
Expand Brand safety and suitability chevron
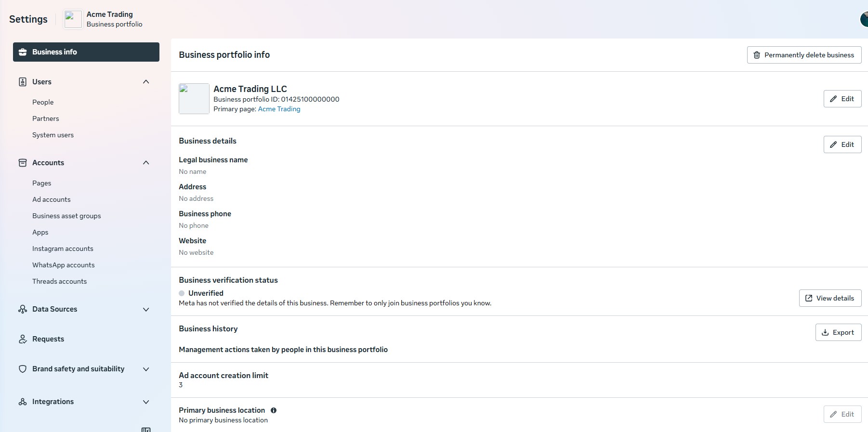[146, 369]
